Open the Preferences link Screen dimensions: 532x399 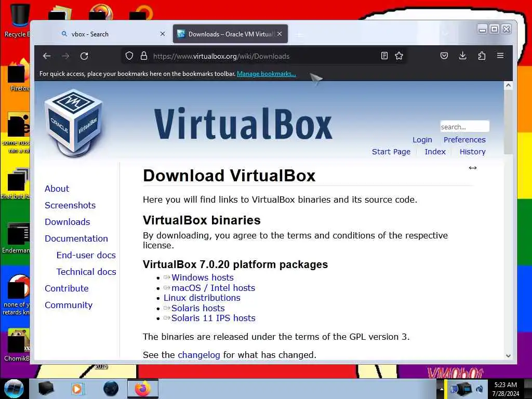[464, 140]
